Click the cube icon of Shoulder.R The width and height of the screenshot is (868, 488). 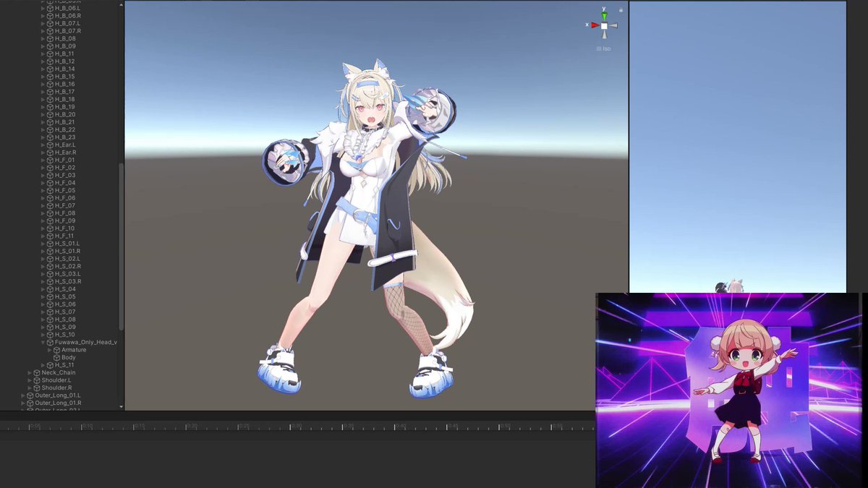click(x=37, y=388)
